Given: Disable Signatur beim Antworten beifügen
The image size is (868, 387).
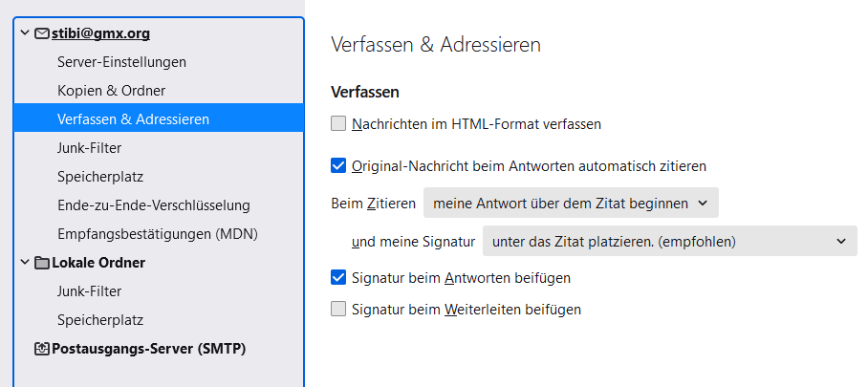Looking at the screenshot, I should (337, 278).
